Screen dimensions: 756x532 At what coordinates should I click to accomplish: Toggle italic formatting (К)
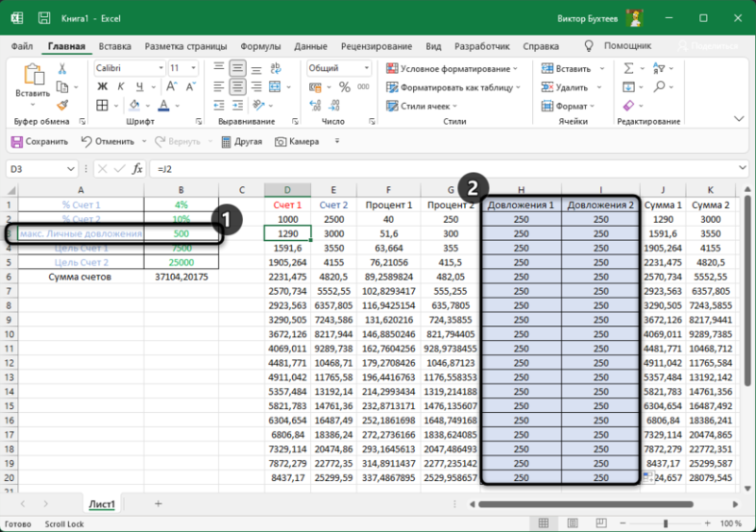[121, 87]
